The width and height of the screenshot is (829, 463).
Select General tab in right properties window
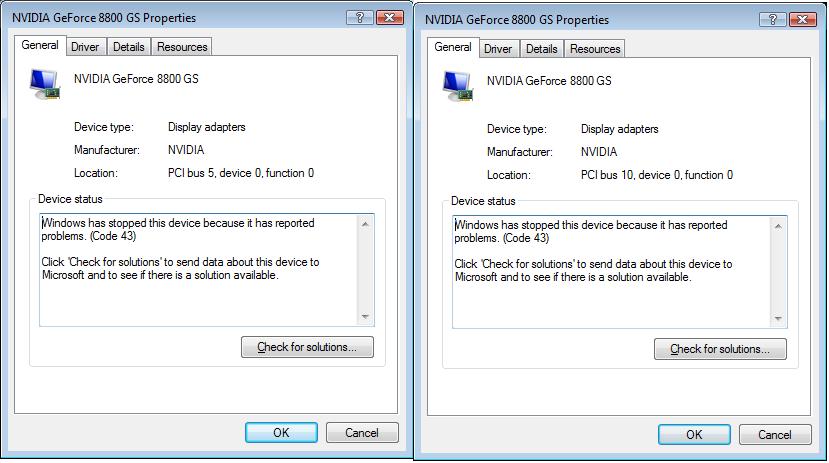click(x=453, y=48)
